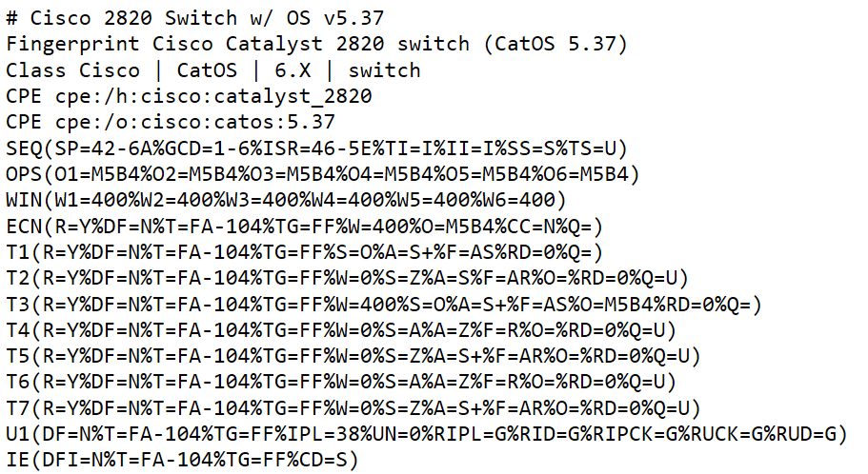Click the text '(CatOS 5.37)' in Fingerprint line
868x474 pixels.
point(555,44)
